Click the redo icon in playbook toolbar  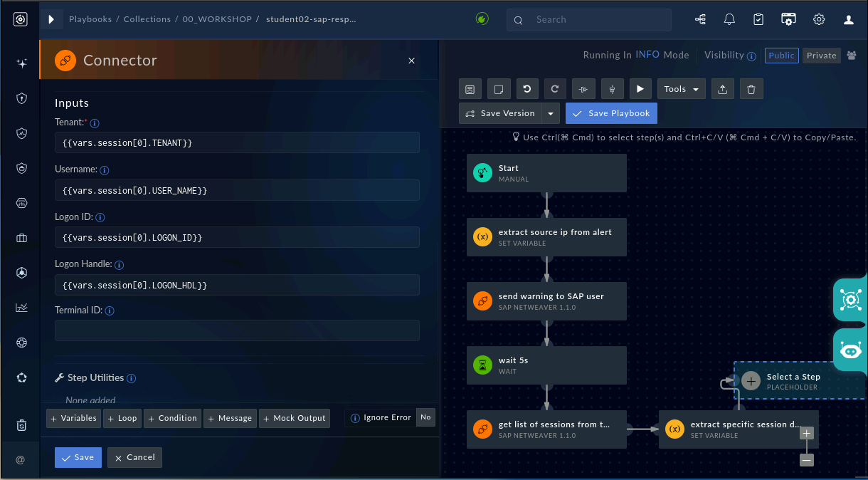coord(555,89)
